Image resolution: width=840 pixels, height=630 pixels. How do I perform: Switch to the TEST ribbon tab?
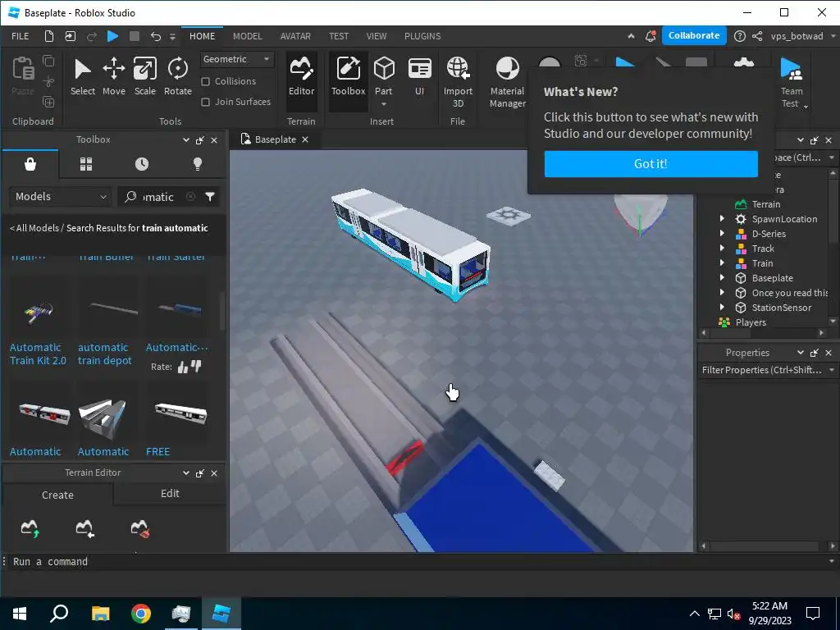pos(339,36)
